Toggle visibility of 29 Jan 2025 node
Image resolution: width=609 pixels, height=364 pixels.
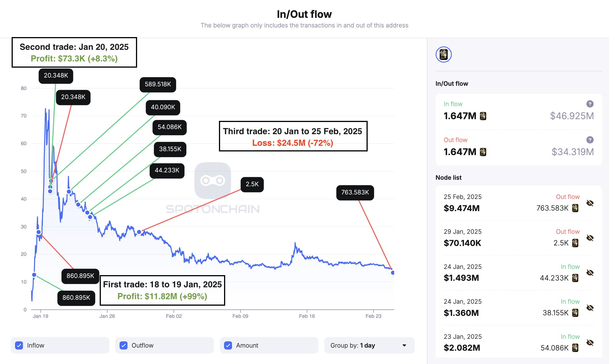pyautogui.click(x=590, y=238)
